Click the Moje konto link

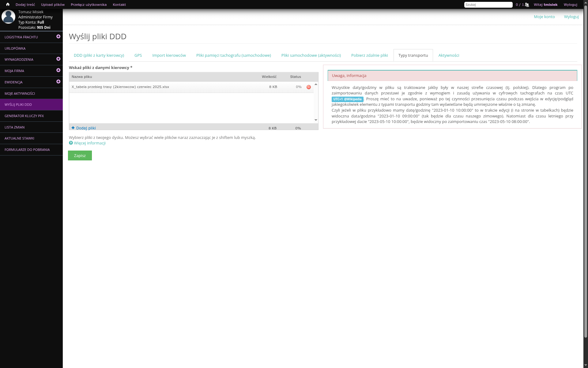coord(544,17)
